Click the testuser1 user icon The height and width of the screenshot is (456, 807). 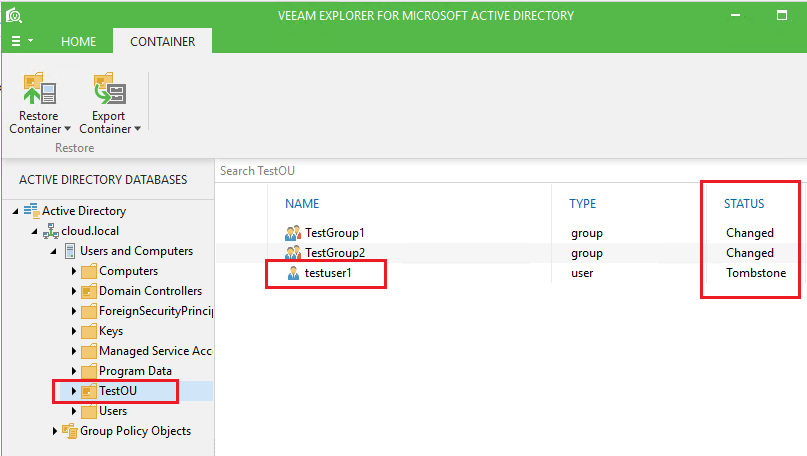point(293,273)
